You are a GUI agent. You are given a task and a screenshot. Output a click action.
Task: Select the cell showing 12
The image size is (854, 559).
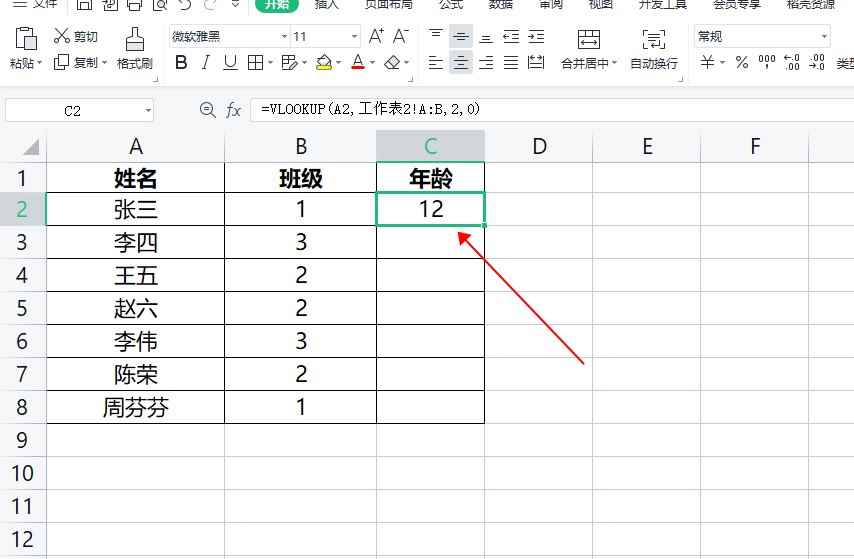[430, 209]
